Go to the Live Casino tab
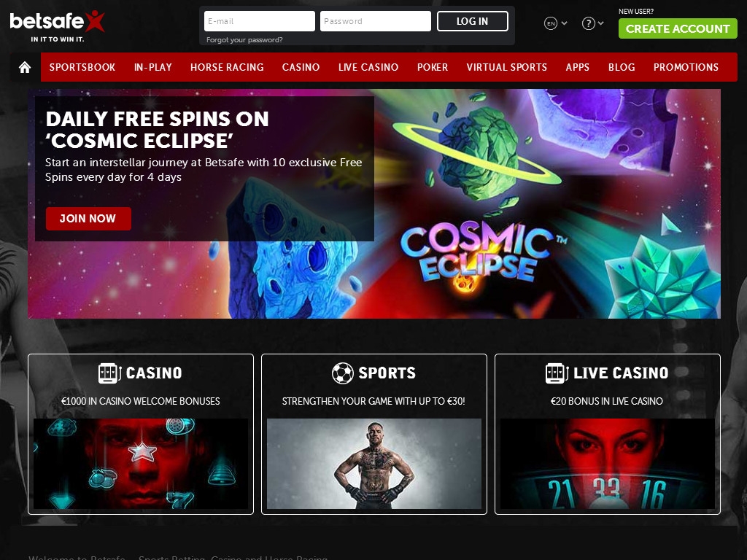This screenshot has width=747, height=560. (368, 67)
